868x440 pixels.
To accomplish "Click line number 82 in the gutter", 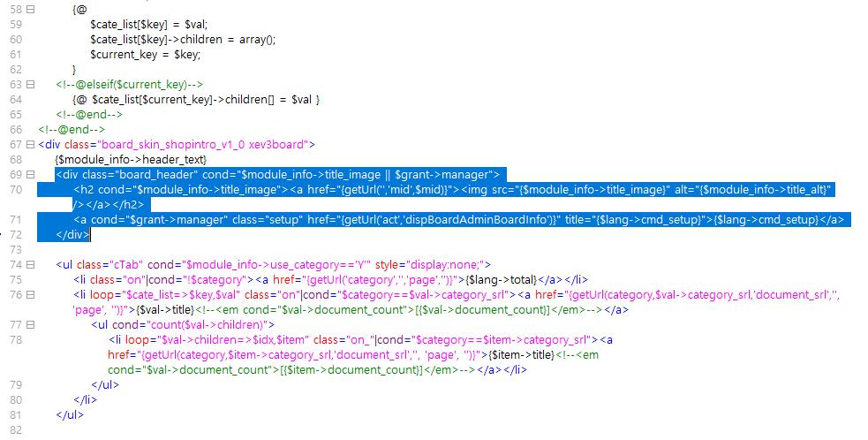I will 16,430.
